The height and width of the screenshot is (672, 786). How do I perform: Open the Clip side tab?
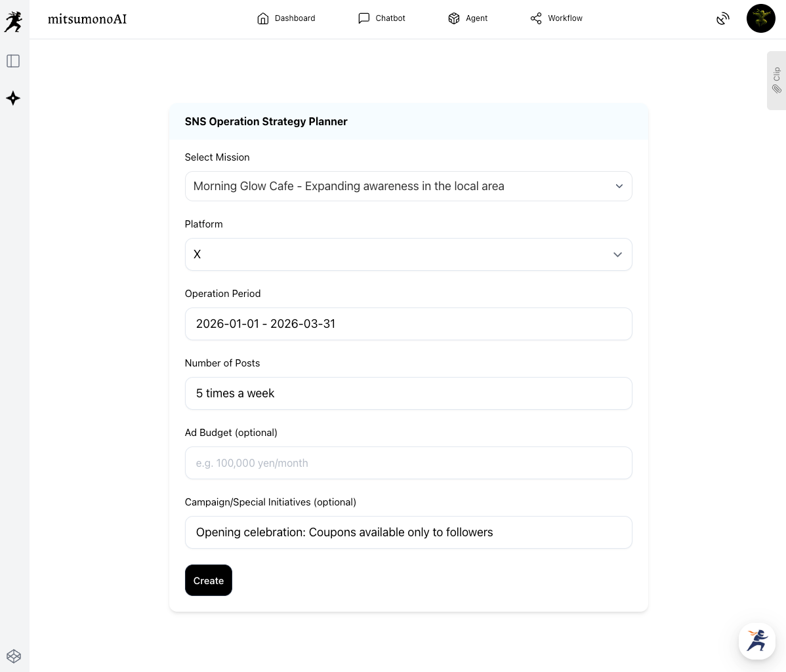[x=776, y=81]
